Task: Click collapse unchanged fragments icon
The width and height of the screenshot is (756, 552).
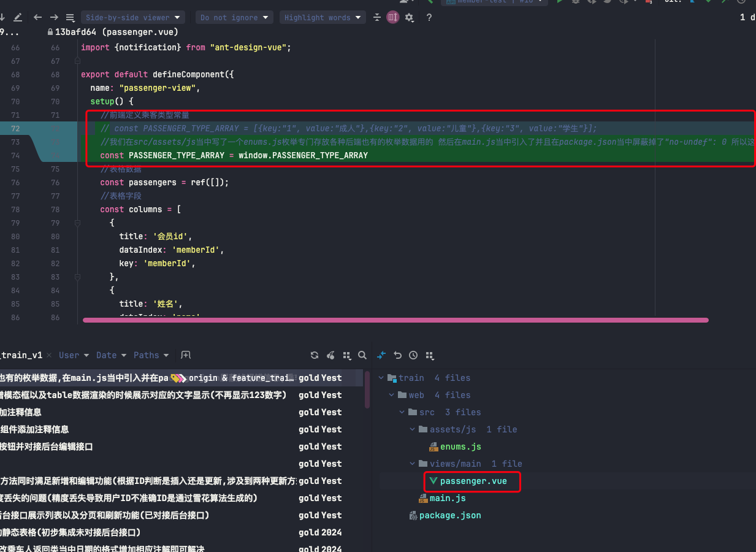Action: pyautogui.click(x=378, y=18)
